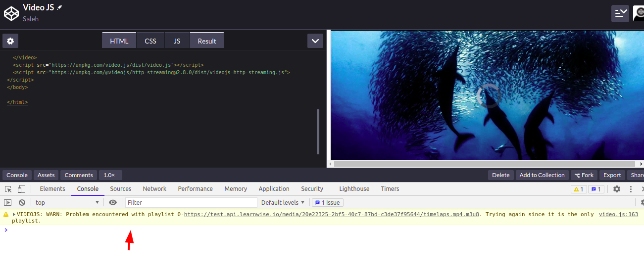Select the inspect element cursor icon
The height and width of the screenshot is (277, 644).
click(x=8, y=189)
